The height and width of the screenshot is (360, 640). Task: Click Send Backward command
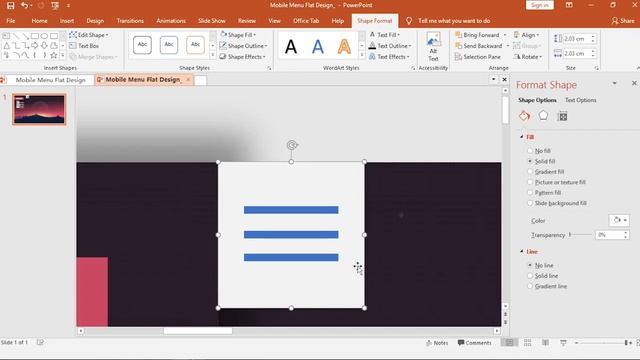(478, 46)
